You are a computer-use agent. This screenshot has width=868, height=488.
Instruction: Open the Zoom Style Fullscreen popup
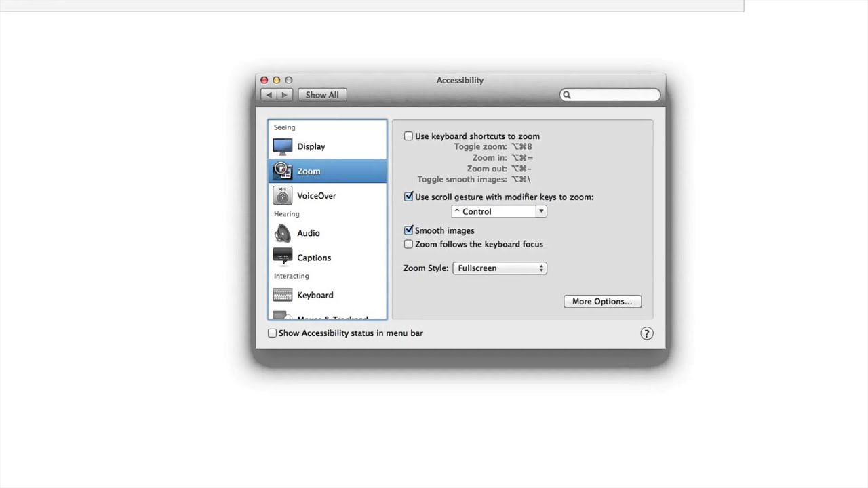tap(500, 268)
